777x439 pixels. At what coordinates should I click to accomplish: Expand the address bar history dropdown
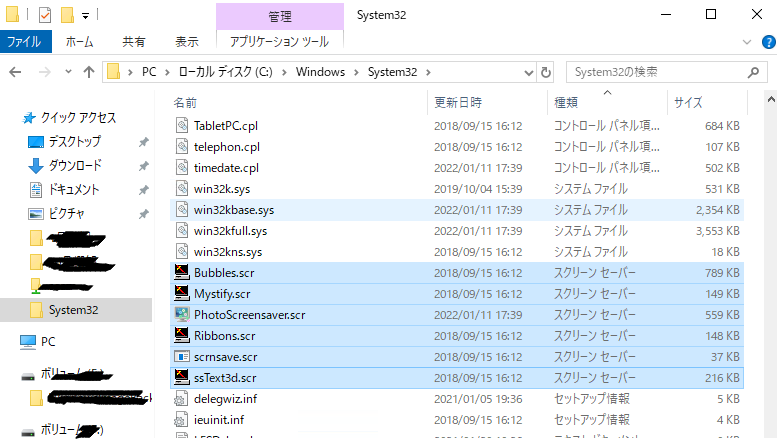(x=529, y=73)
